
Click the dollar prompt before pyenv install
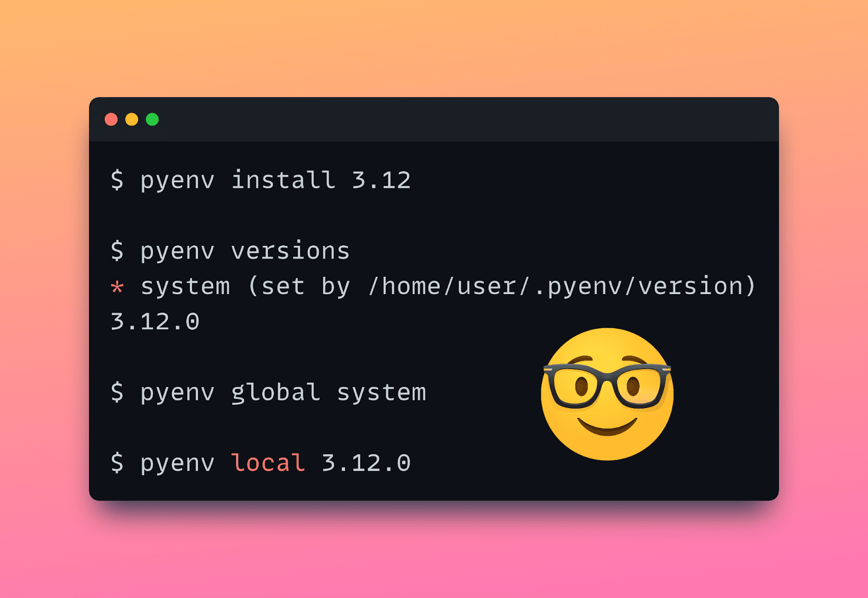point(117,180)
